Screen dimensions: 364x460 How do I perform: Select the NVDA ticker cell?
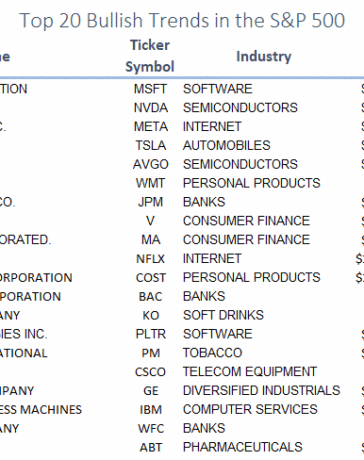(x=151, y=108)
